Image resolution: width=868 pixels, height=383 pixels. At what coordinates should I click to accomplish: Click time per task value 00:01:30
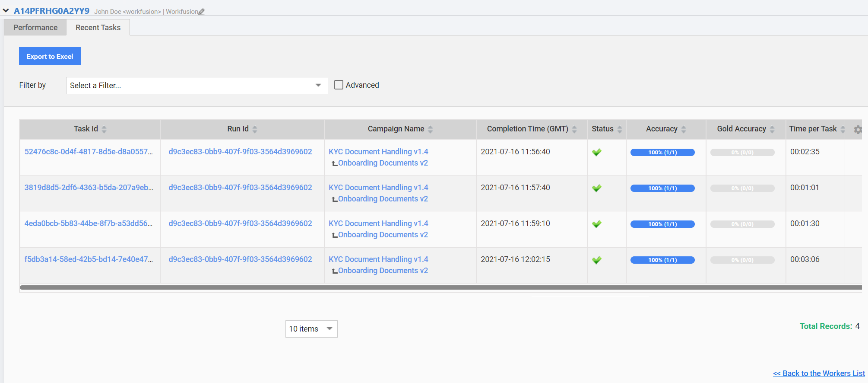[805, 223]
